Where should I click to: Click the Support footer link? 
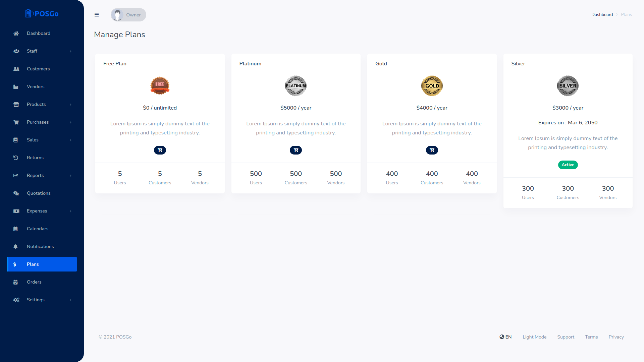[x=565, y=337]
